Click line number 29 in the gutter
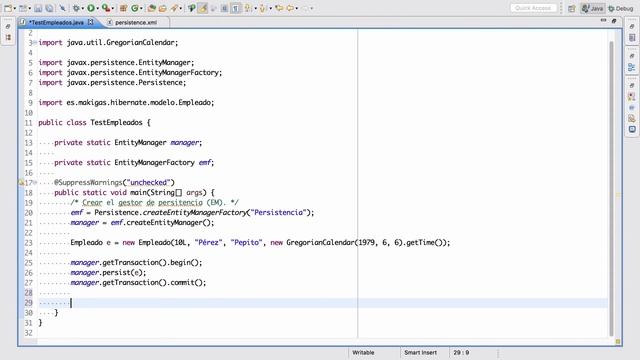 (28, 303)
